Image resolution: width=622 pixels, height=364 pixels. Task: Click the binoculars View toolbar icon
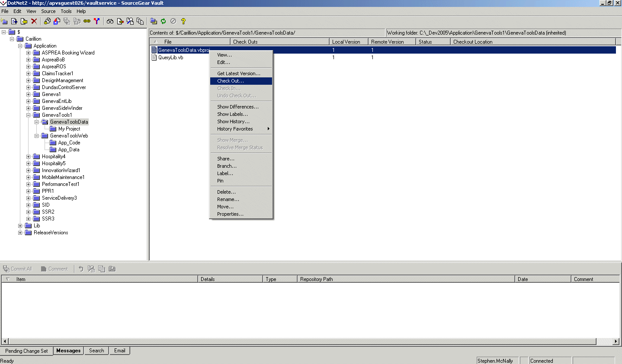click(110, 21)
